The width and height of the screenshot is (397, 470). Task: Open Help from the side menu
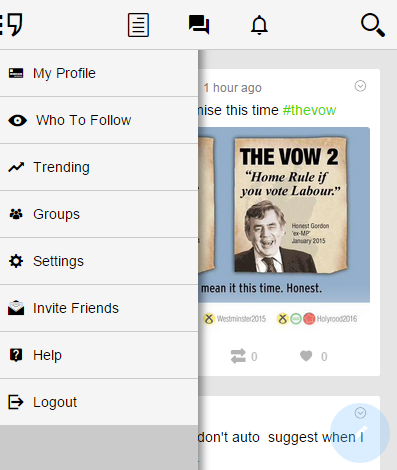99,355
